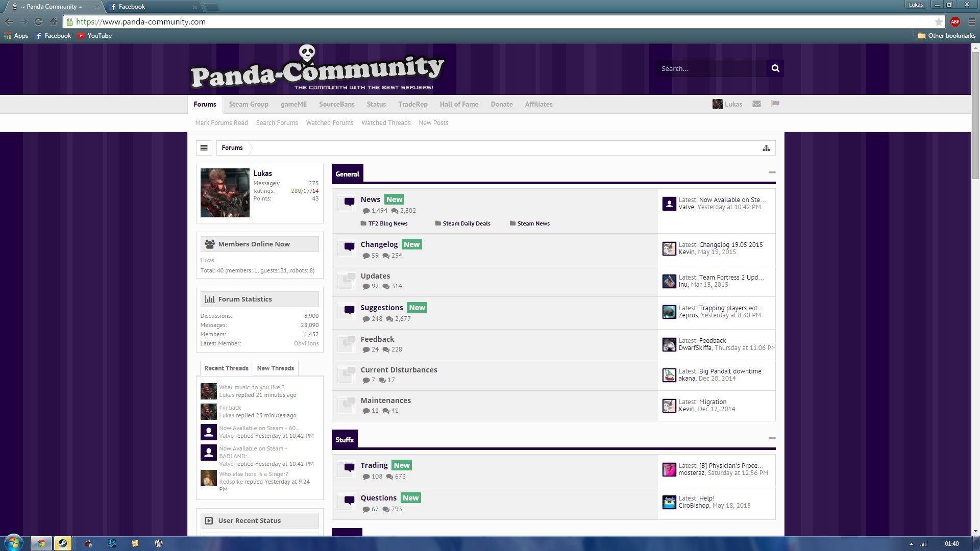This screenshot has height=551, width=980.
Task: Open the Other bookmarks folder
Action: [x=946, y=36]
